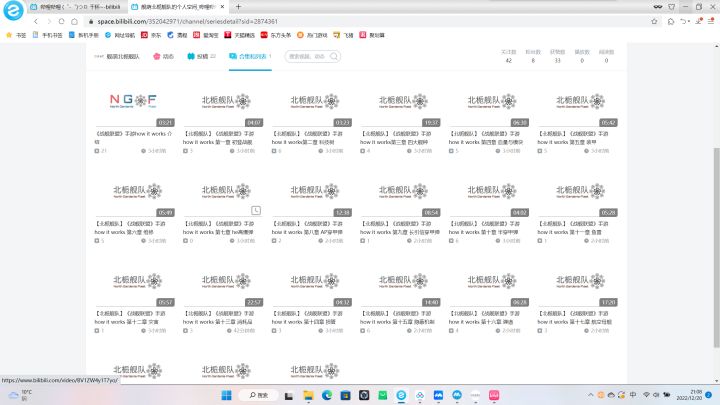Screen dimensions: 720x405
Task: Open the network Wi-Fi tray icon
Action: (646, 395)
